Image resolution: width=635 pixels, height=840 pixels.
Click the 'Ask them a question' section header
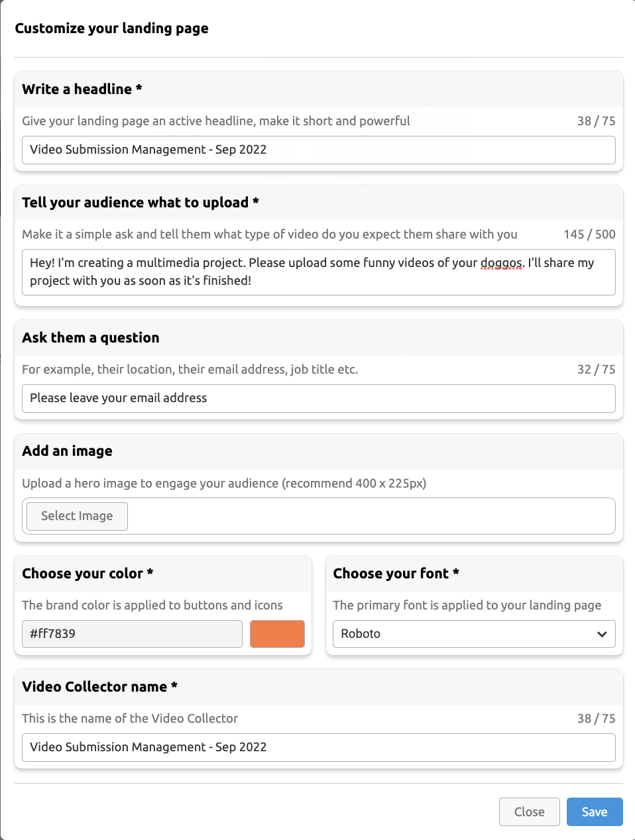tap(91, 338)
